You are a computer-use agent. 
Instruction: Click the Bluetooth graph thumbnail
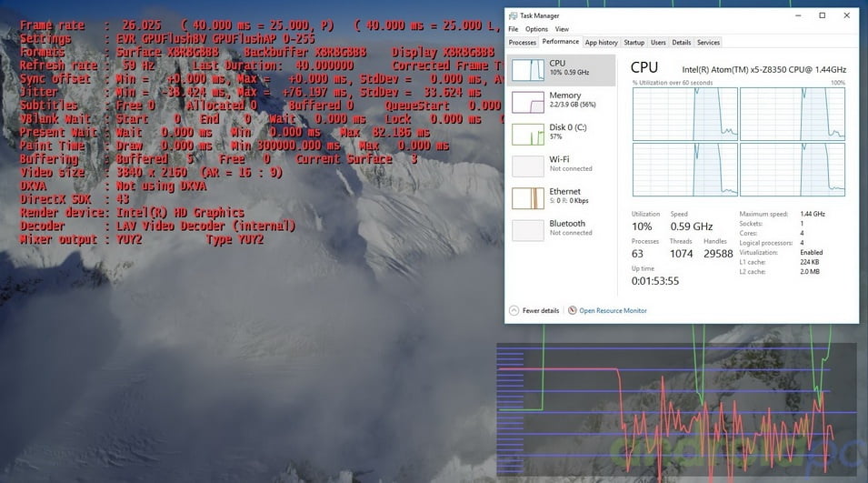[527, 230]
